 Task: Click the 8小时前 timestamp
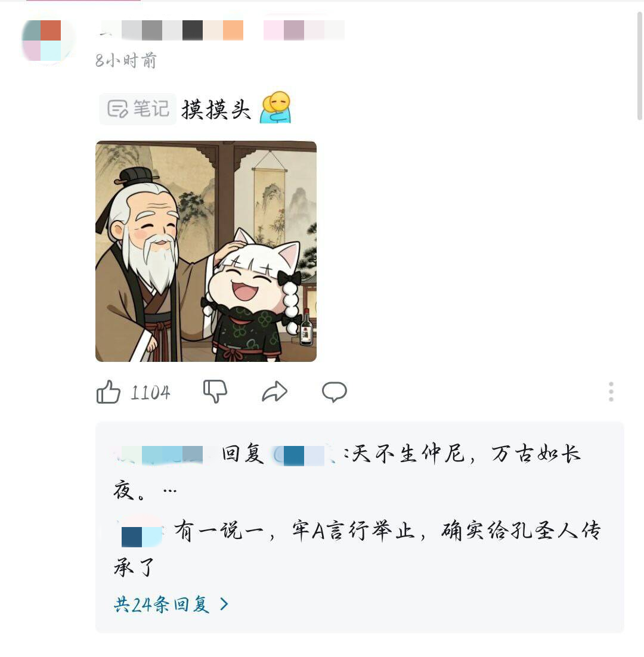[126, 61]
